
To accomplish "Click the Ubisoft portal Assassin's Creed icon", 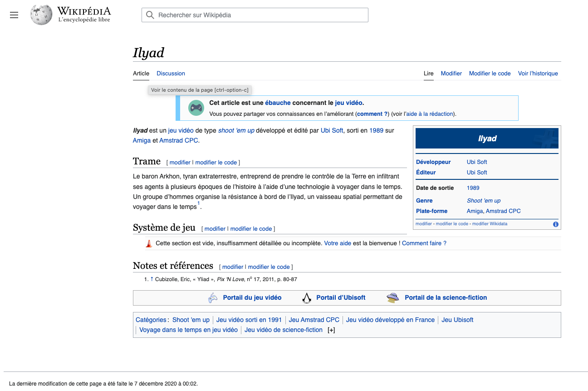I will (x=307, y=298).
